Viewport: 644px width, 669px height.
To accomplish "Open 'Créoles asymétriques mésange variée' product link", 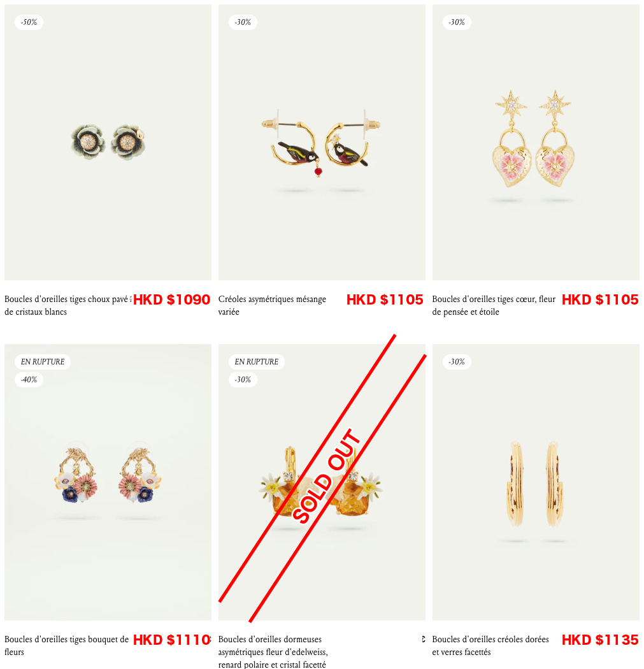I will click(272, 305).
